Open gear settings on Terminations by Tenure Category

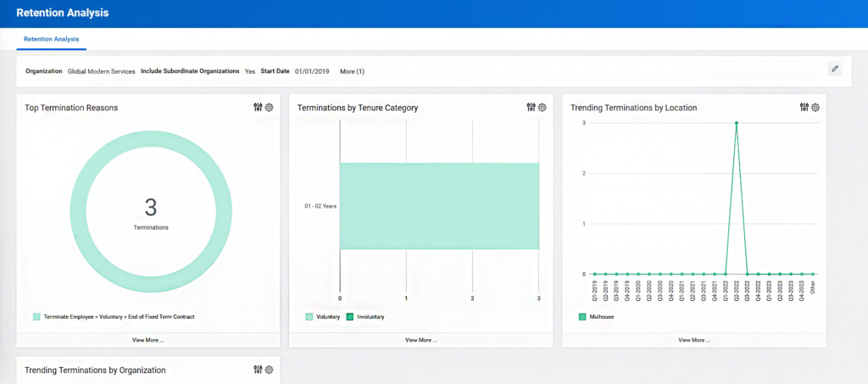pos(542,108)
